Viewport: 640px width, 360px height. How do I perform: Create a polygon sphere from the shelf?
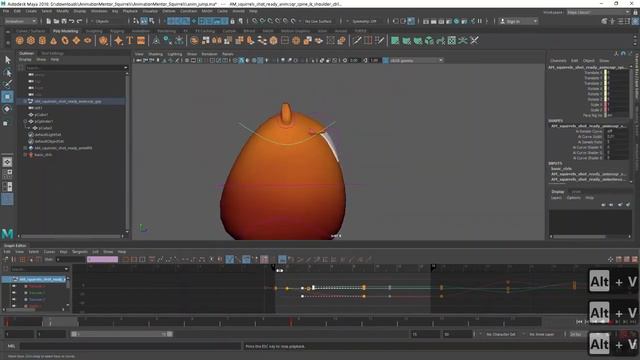20,40
